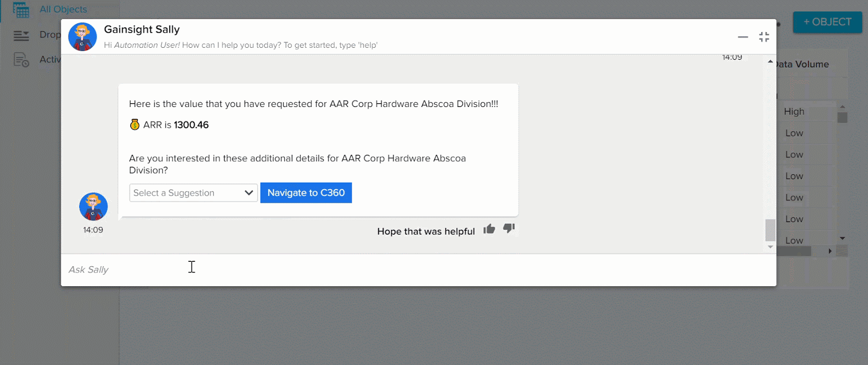Click the table's horizontal scrollbar right arrow
The image size is (868, 365).
(830, 251)
